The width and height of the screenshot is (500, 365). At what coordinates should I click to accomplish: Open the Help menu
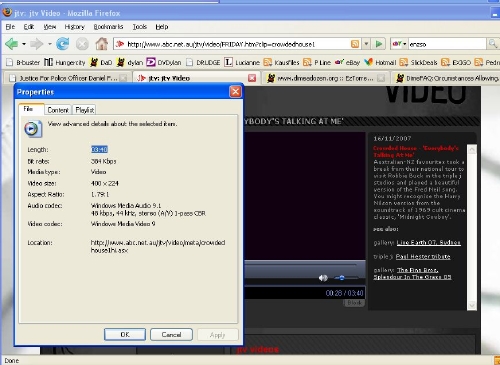click(162, 27)
